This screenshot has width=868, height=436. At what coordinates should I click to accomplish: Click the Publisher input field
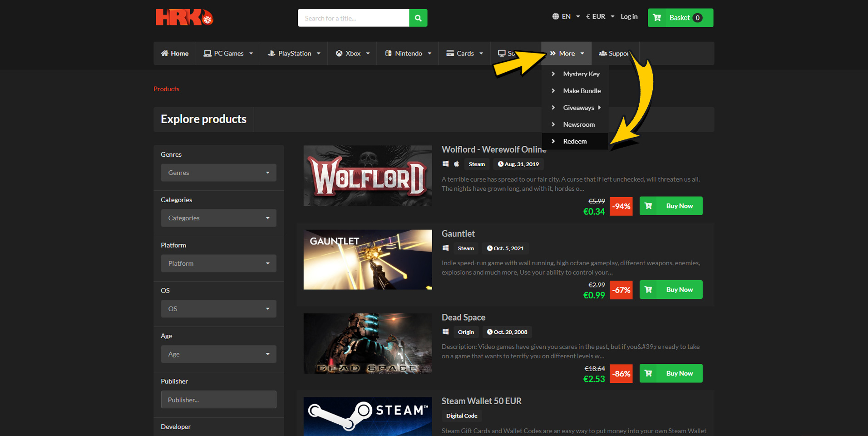(218, 400)
